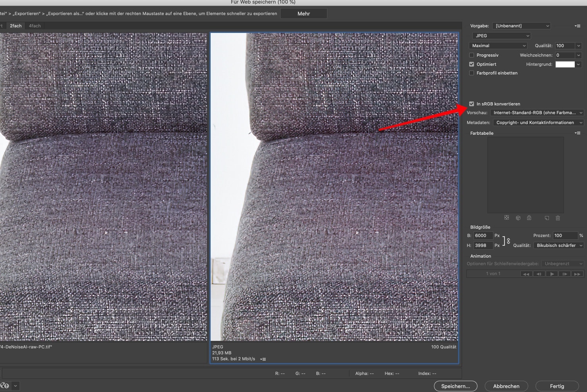
Task: Uncheck the Optimiert checkbox
Action: click(x=472, y=64)
